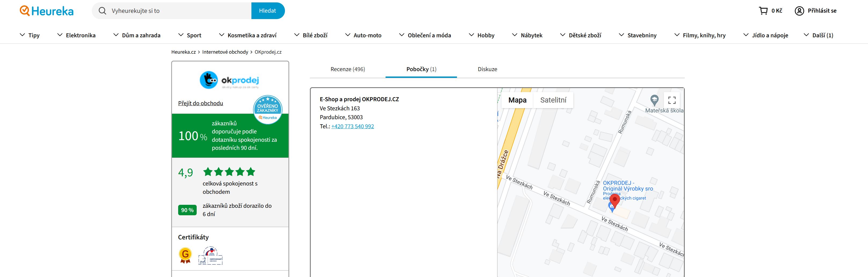Expand the Bílé zboží menu
This screenshot has width=868, height=277.
click(311, 35)
